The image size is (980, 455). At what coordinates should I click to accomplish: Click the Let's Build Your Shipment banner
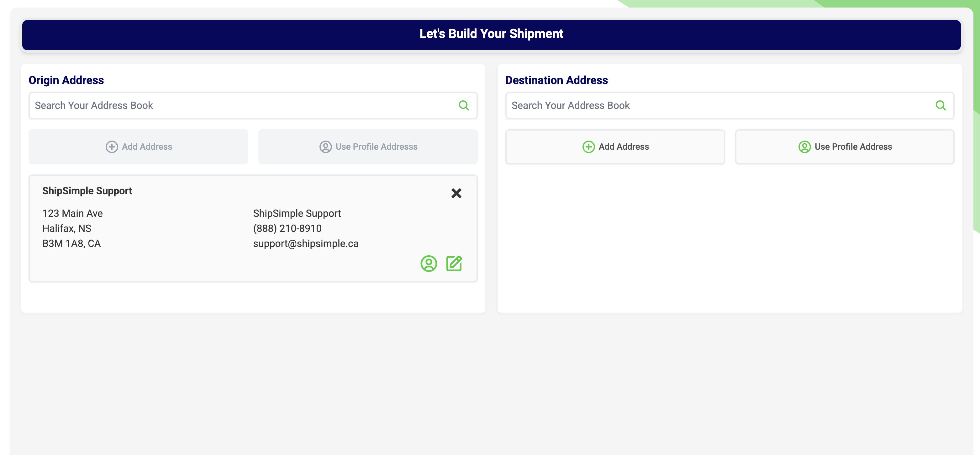tap(491, 35)
